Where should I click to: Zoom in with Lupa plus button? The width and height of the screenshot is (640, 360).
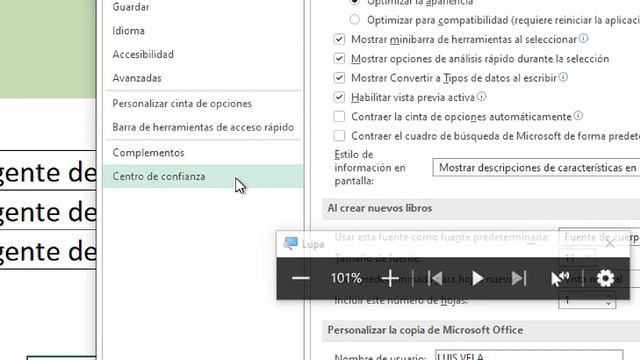[390, 278]
